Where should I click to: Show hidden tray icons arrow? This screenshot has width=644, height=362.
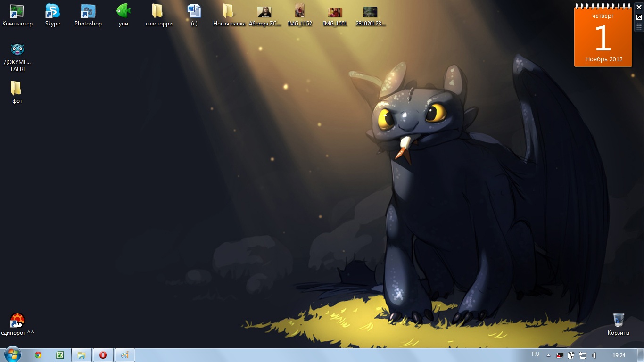click(x=548, y=355)
